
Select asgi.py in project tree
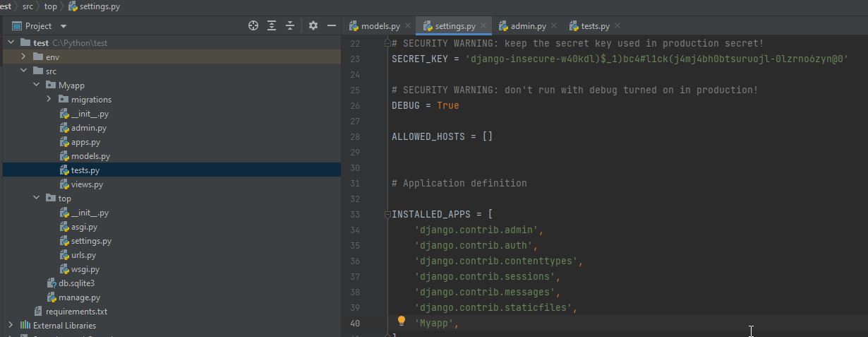pyautogui.click(x=78, y=226)
